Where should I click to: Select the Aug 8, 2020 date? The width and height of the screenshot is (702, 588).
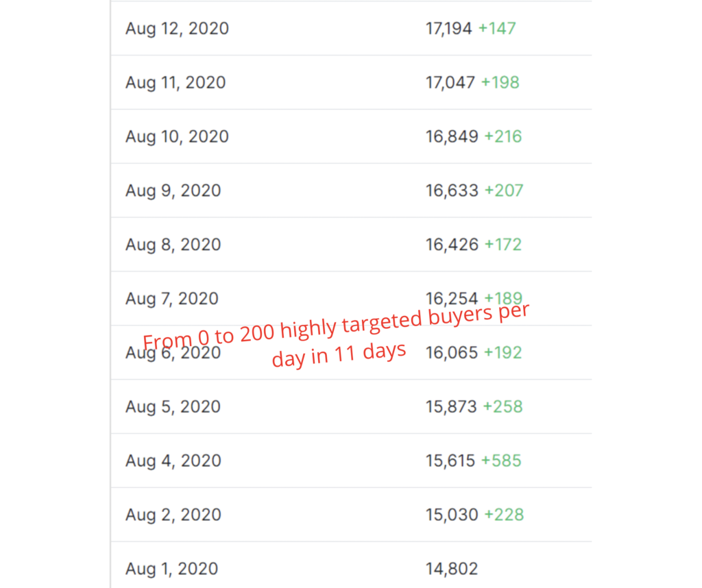(x=173, y=245)
